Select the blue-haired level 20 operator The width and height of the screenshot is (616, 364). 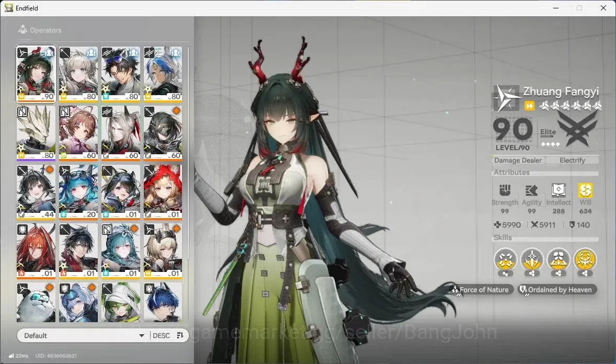(x=78, y=192)
